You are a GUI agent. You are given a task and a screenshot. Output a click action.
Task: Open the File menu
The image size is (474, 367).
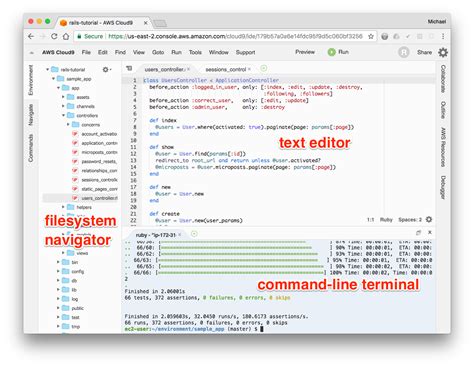pos(86,52)
